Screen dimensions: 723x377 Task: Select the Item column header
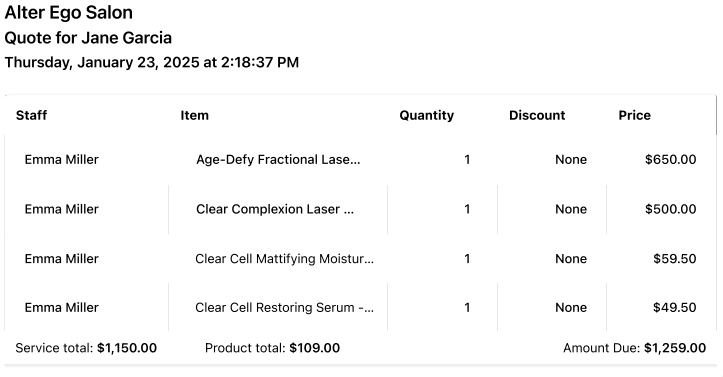coord(195,115)
